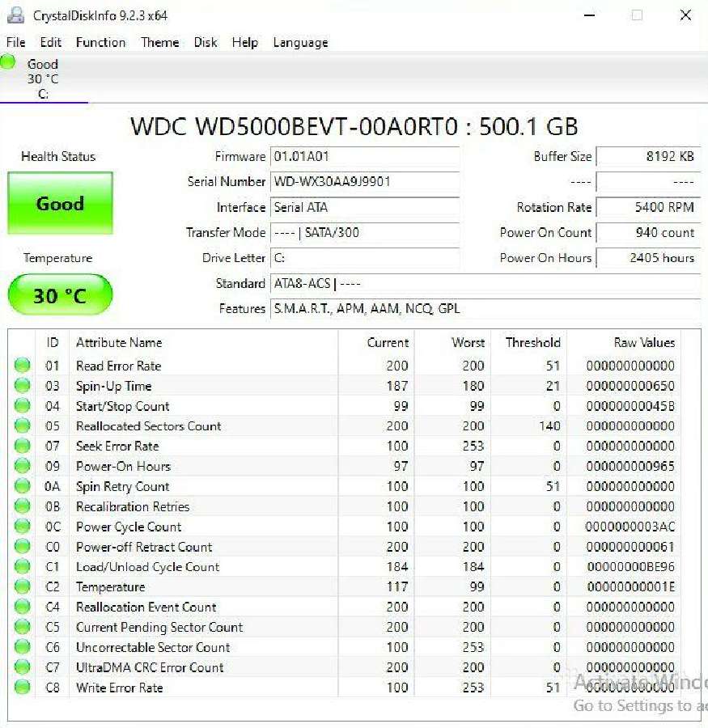The height and width of the screenshot is (728, 708).
Task: Click the green Good health status button
Action: (60, 203)
